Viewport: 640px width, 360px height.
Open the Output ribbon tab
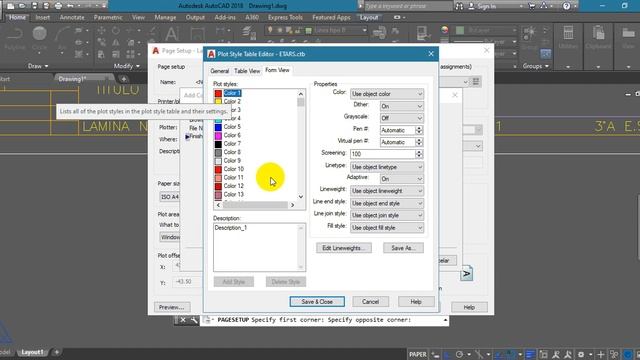[195, 18]
